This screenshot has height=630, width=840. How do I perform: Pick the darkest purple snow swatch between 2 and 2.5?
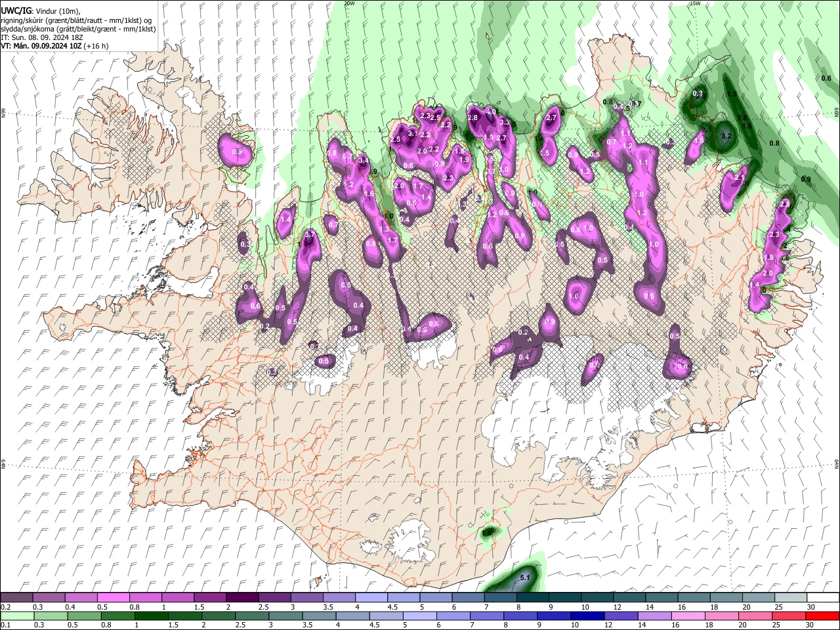coord(243,598)
